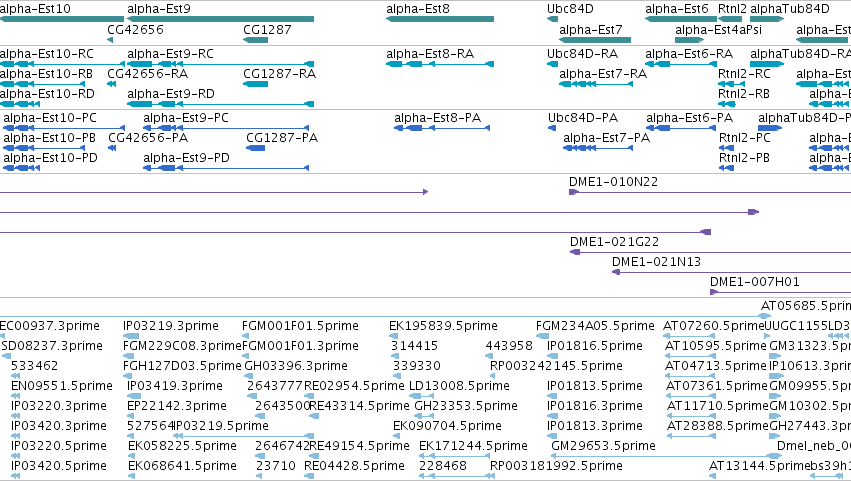Select protein CG1287-PA
Image resolution: width=851 pixels, height=481 pixels.
pyautogui.click(x=282, y=138)
